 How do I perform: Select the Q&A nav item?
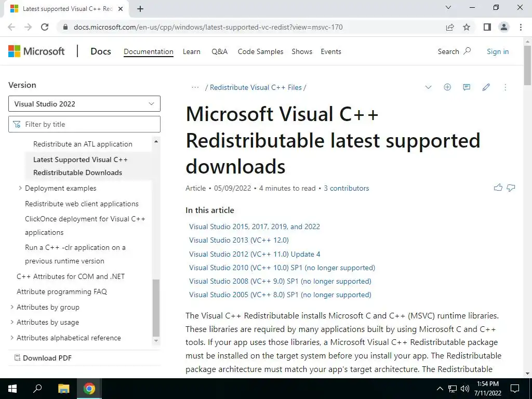(x=220, y=51)
